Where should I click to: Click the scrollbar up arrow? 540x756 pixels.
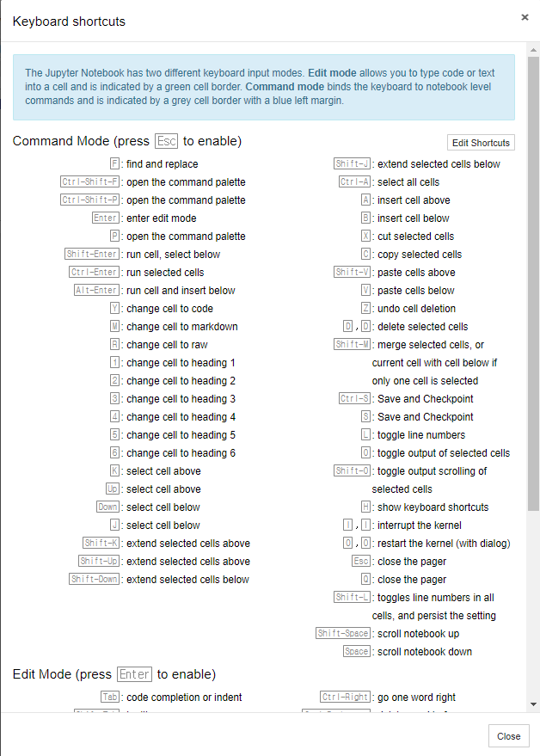point(533,50)
